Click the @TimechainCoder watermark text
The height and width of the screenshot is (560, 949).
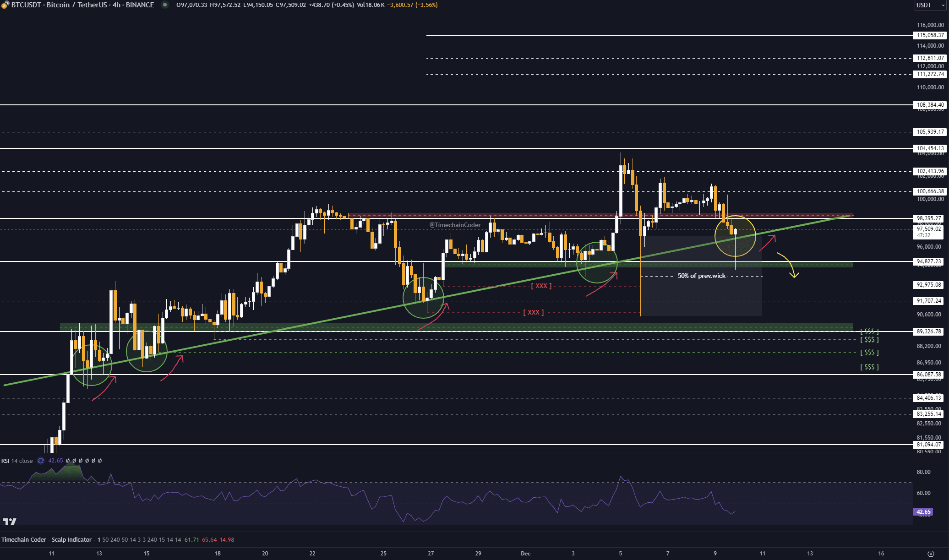[x=455, y=225]
